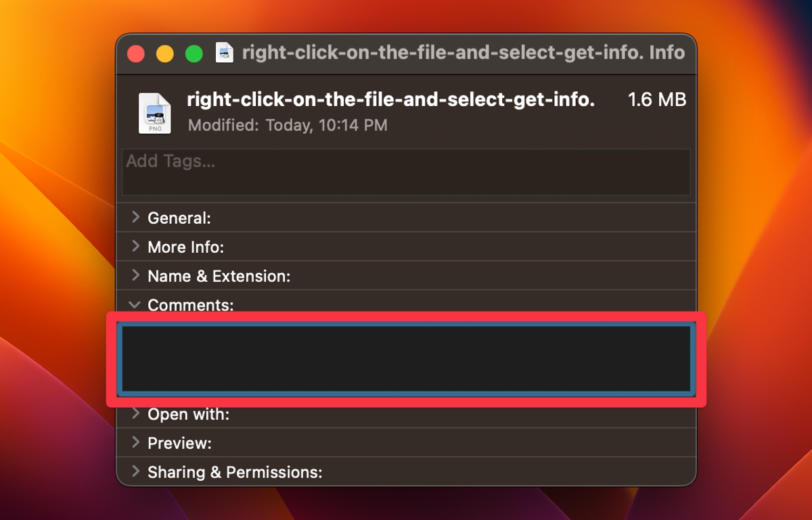
Task: Click the Preview section chevron
Action: pos(134,443)
